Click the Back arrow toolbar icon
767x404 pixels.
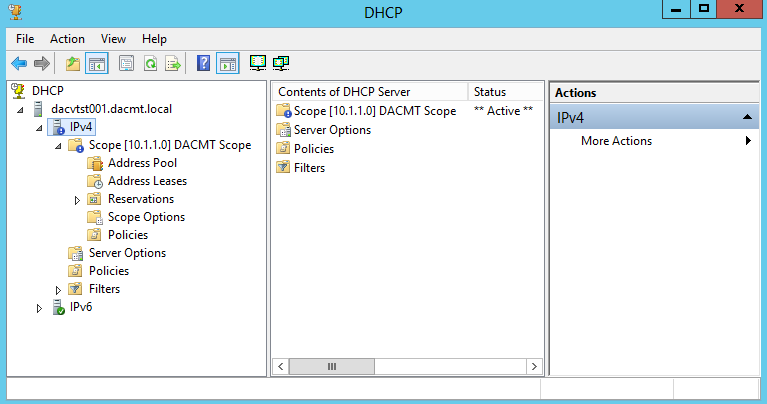(x=19, y=64)
